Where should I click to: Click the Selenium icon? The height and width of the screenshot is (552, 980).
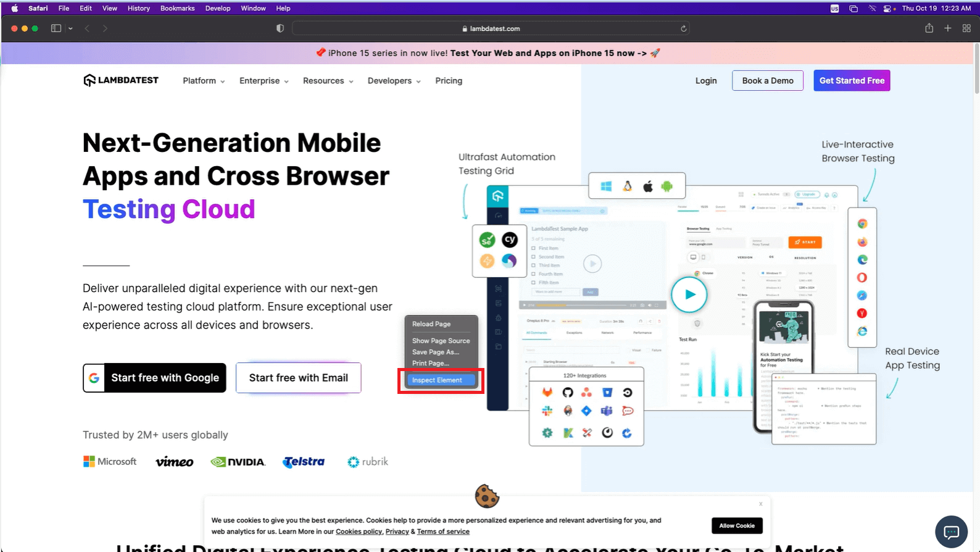pyautogui.click(x=487, y=240)
